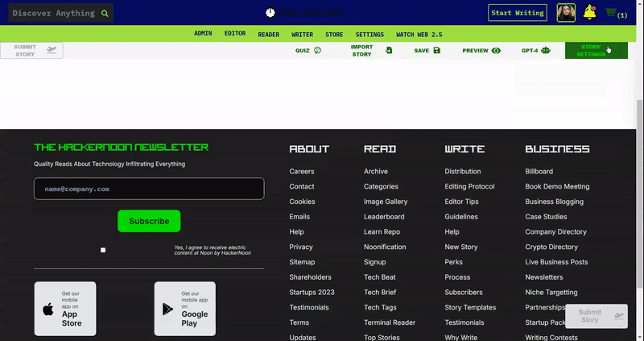Viewport: 644px width, 341px height.
Task: Open the ADMIN menu
Action: (203, 33)
